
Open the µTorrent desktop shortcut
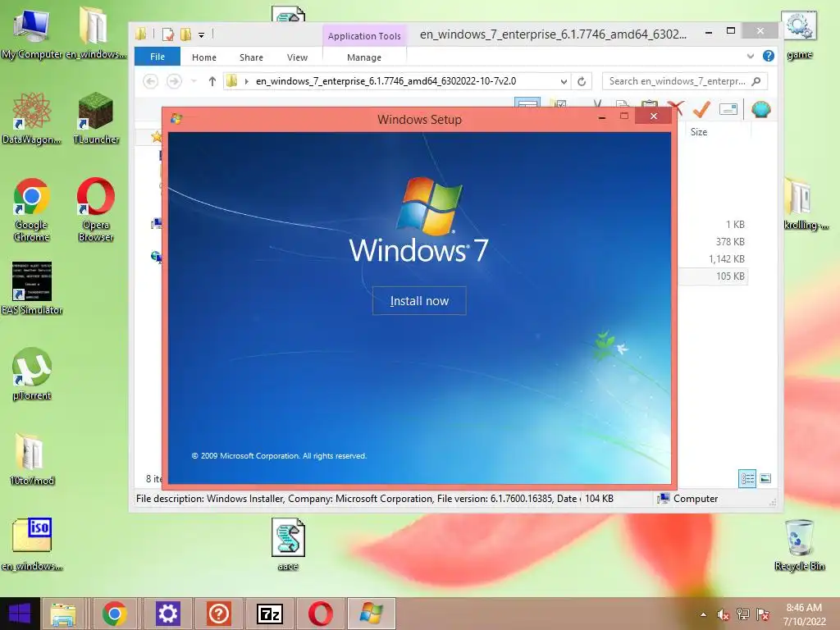point(32,373)
